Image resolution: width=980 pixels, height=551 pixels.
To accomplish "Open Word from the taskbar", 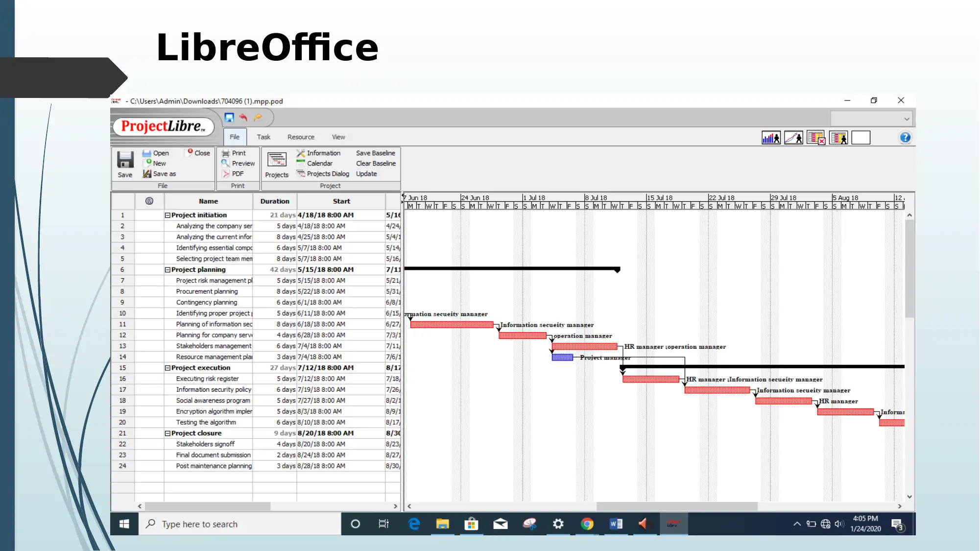I will pyautogui.click(x=616, y=524).
